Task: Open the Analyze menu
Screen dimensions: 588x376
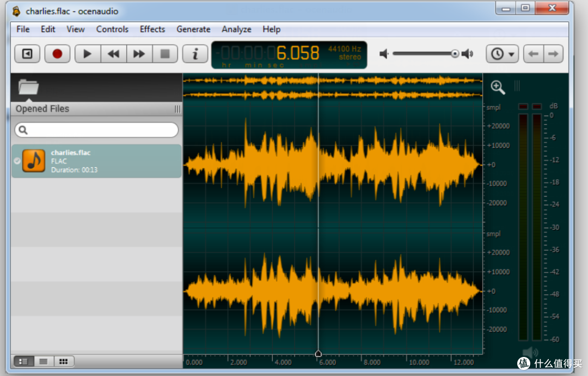Action: (x=236, y=29)
